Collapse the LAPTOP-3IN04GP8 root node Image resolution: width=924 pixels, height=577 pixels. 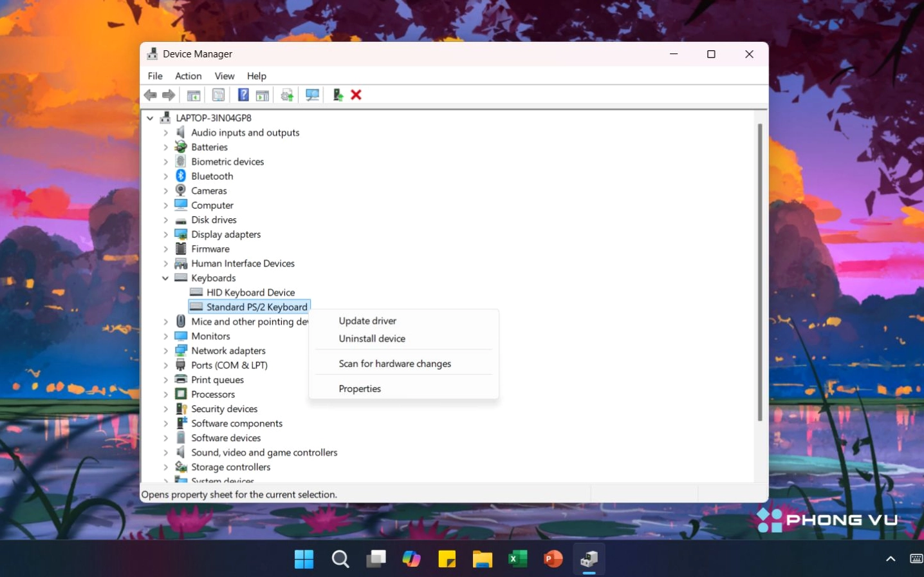coord(150,118)
